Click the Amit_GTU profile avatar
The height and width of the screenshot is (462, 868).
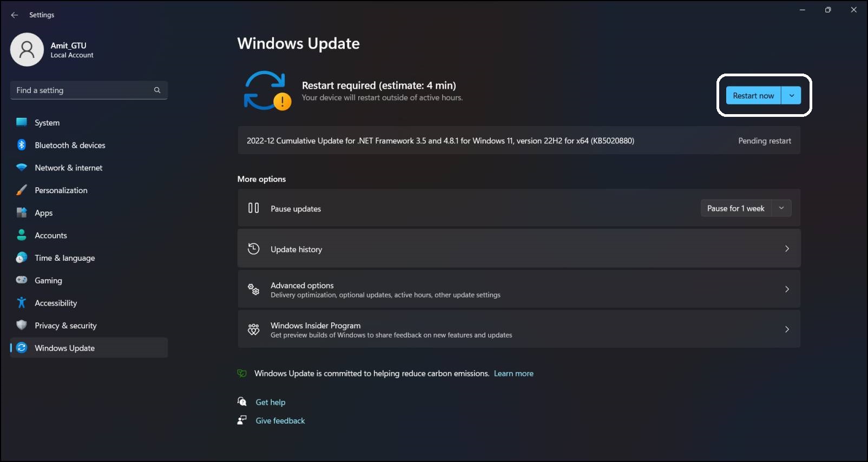[x=27, y=50]
